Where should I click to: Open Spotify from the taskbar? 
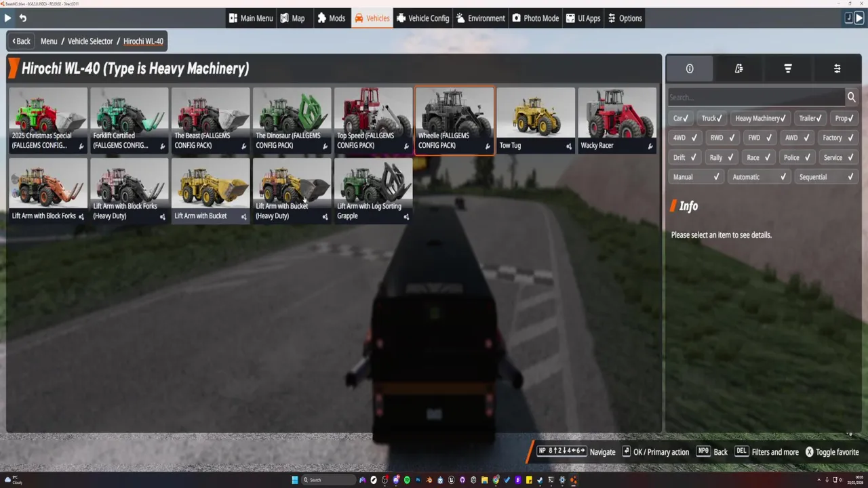[x=407, y=480]
